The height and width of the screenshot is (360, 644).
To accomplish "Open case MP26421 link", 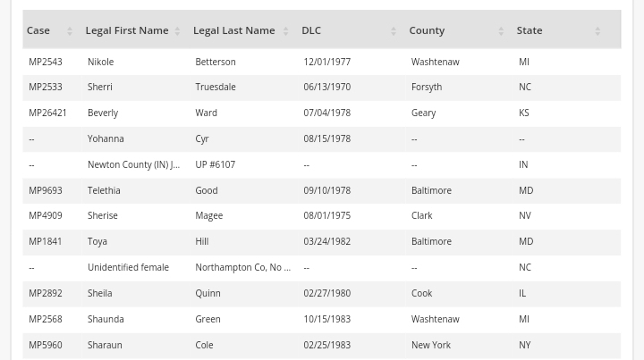I will (x=48, y=113).
